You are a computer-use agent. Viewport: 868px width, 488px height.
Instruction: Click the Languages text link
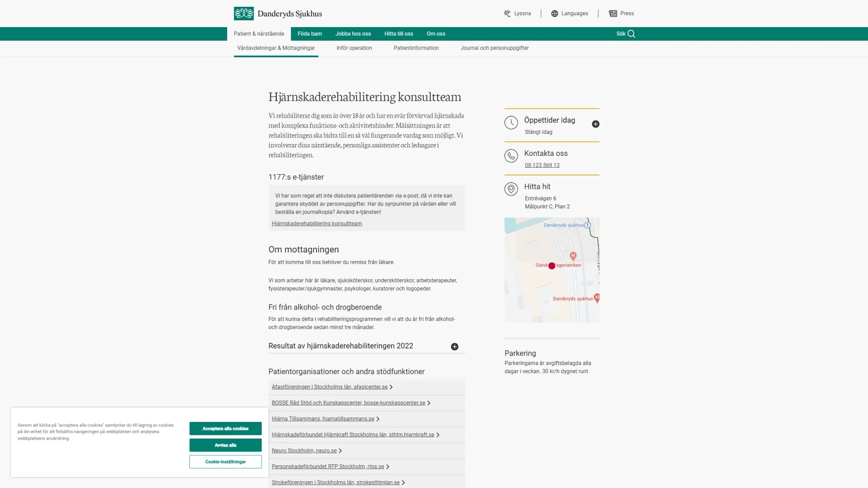tap(575, 14)
